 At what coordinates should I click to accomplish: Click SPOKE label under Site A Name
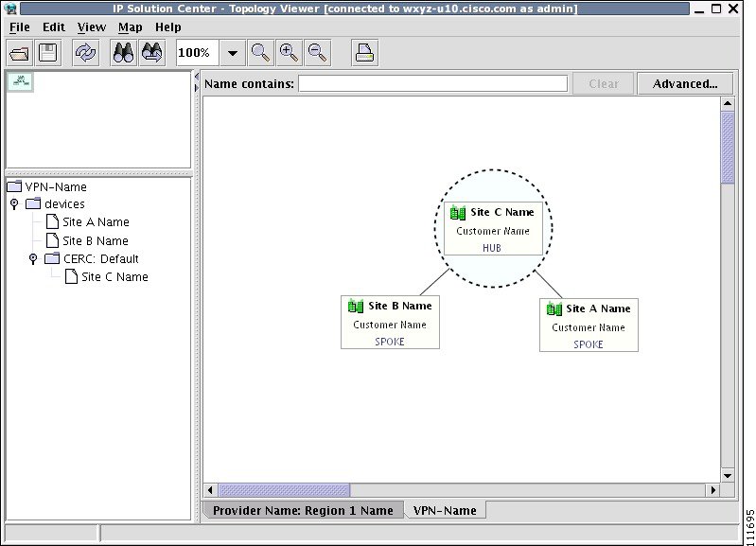[x=589, y=344]
